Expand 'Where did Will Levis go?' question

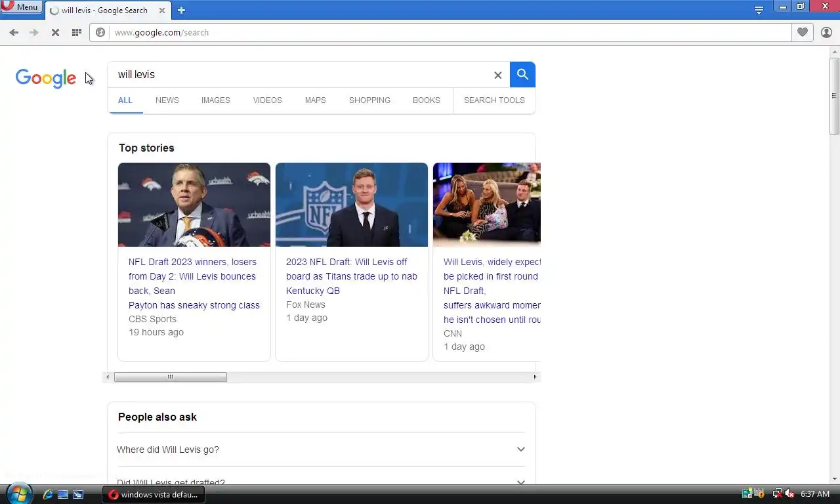[322, 450]
